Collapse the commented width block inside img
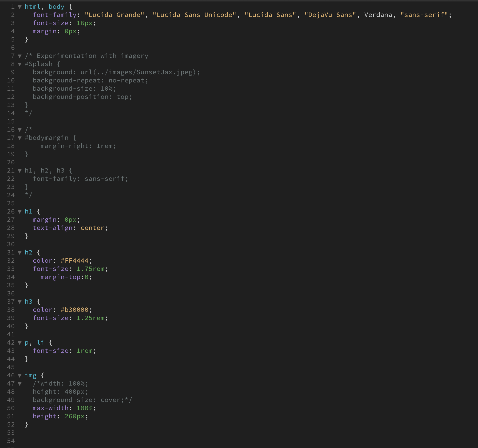Viewport: 478px width, 448px height. click(20, 384)
